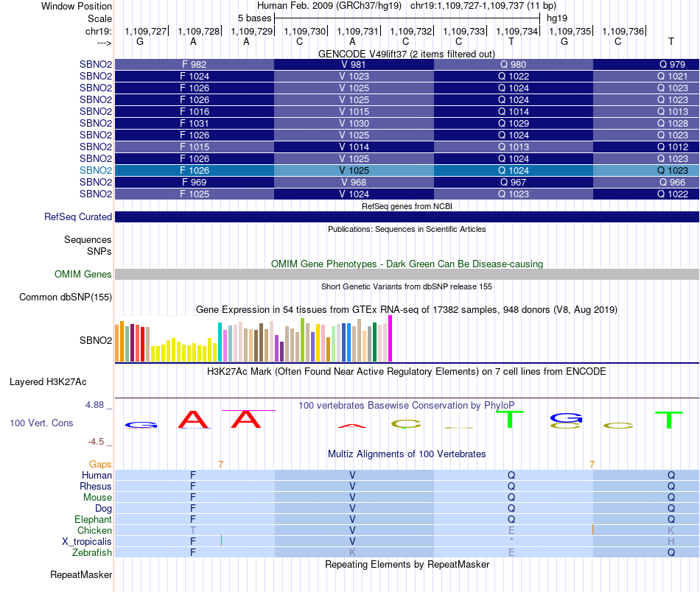Select codon Q 966 in the SBNO2 transcripts
This screenshot has height=592, width=700.
point(672,182)
